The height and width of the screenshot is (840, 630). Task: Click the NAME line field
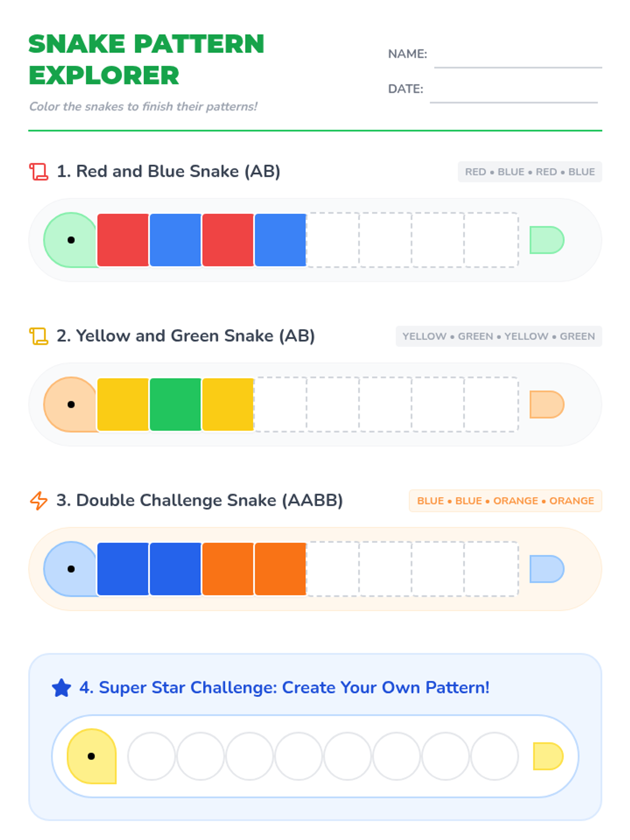pyautogui.click(x=518, y=59)
